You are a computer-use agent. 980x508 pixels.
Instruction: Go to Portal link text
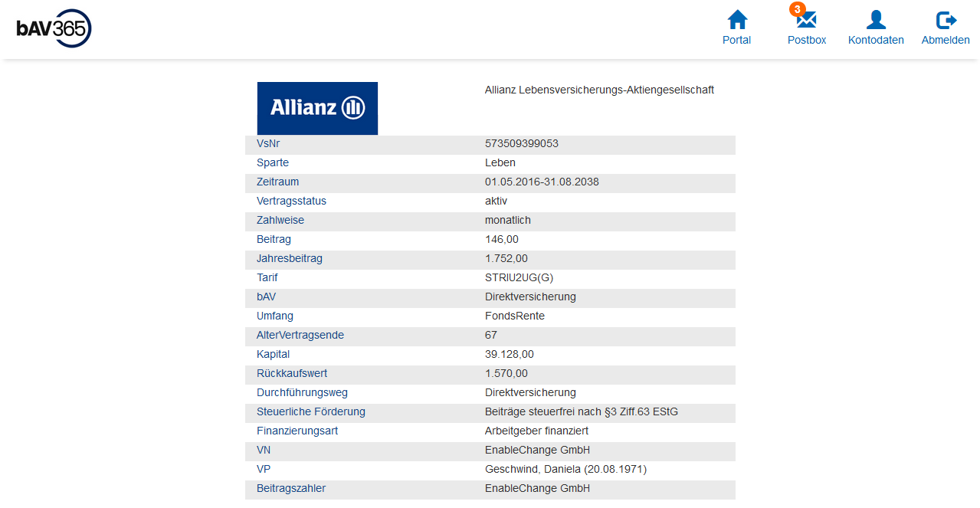coord(737,40)
